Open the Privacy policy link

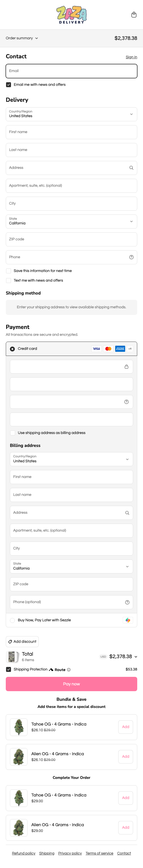[70, 853]
